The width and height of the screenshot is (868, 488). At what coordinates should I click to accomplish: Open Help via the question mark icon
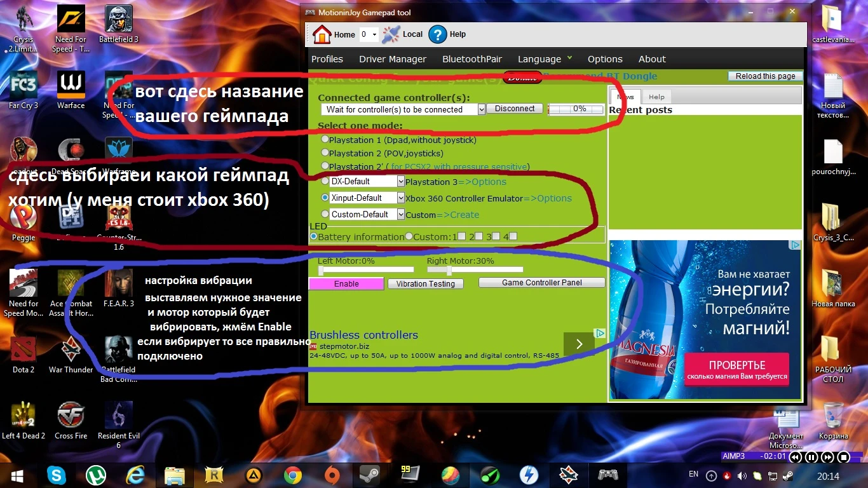click(438, 34)
